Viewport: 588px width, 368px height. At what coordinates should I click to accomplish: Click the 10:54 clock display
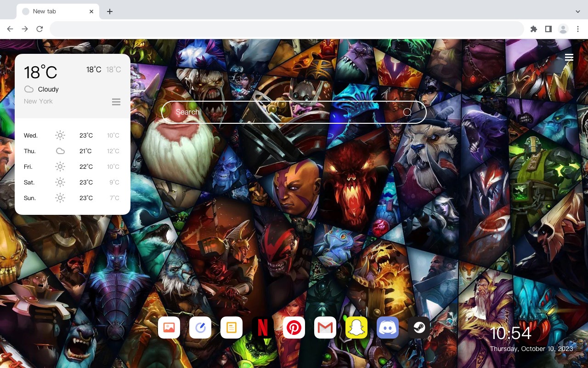[510, 333]
